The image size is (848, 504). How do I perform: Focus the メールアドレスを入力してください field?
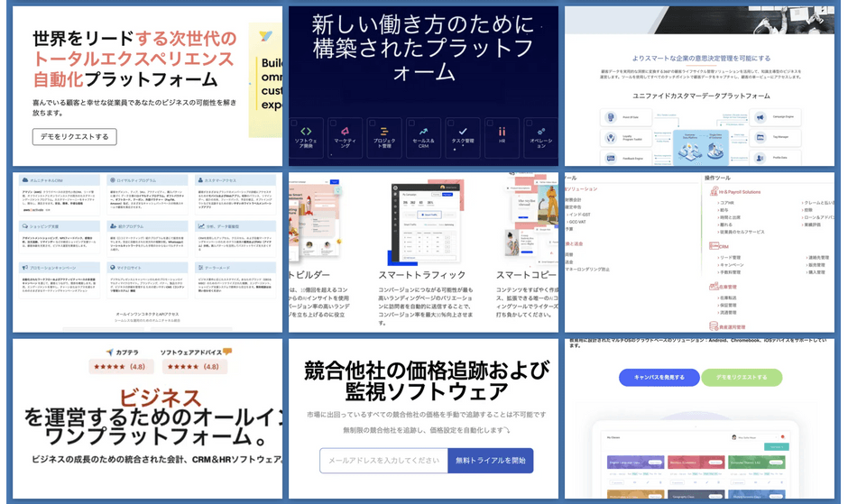pos(383,460)
